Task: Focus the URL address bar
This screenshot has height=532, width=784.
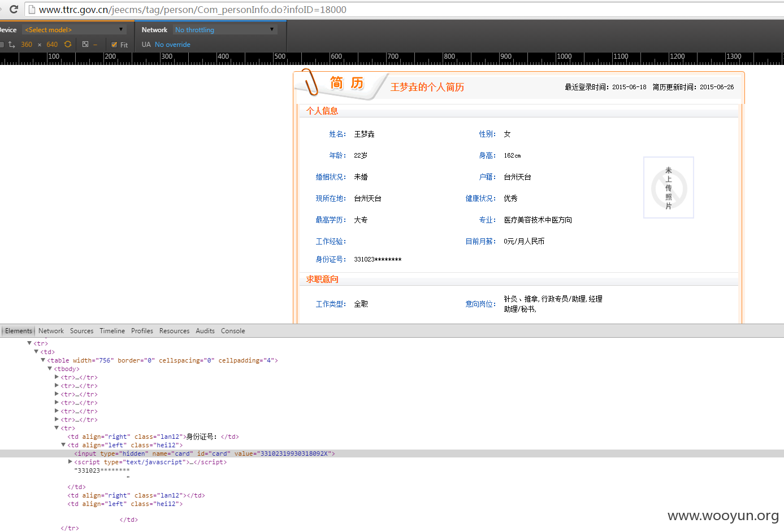Action: click(404, 10)
